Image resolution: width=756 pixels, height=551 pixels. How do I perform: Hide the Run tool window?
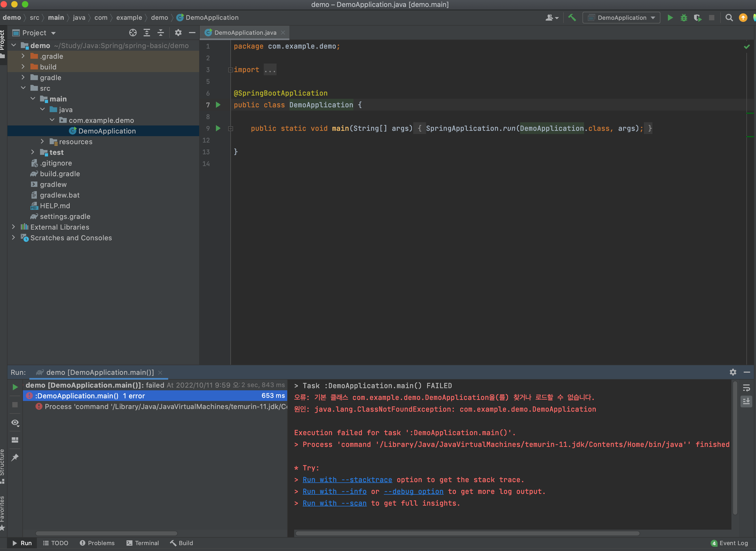pos(747,372)
